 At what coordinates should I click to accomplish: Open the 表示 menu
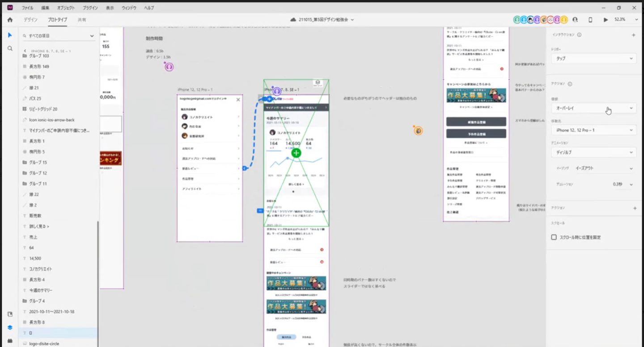pyautogui.click(x=110, y=8)
